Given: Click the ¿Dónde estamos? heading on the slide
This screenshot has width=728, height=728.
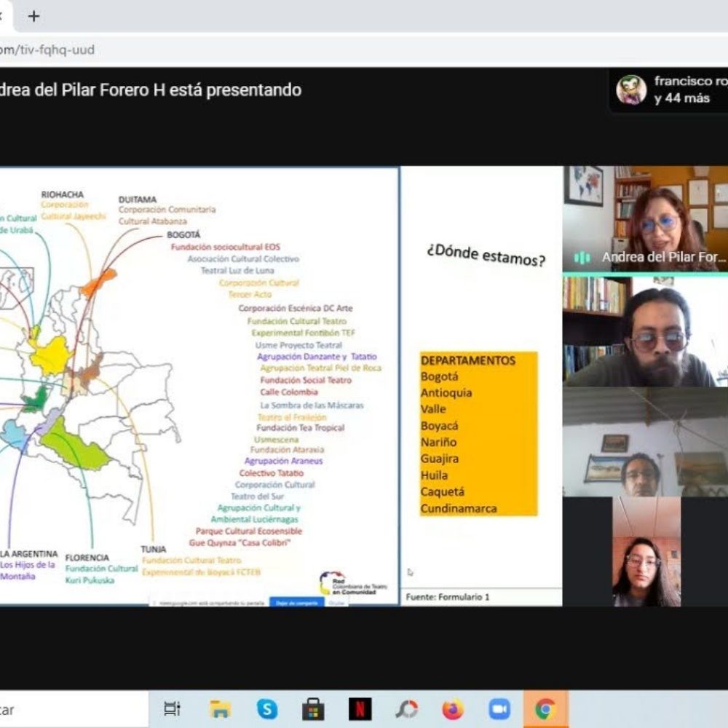Looking at the screenshot, I should click(486, 255).
